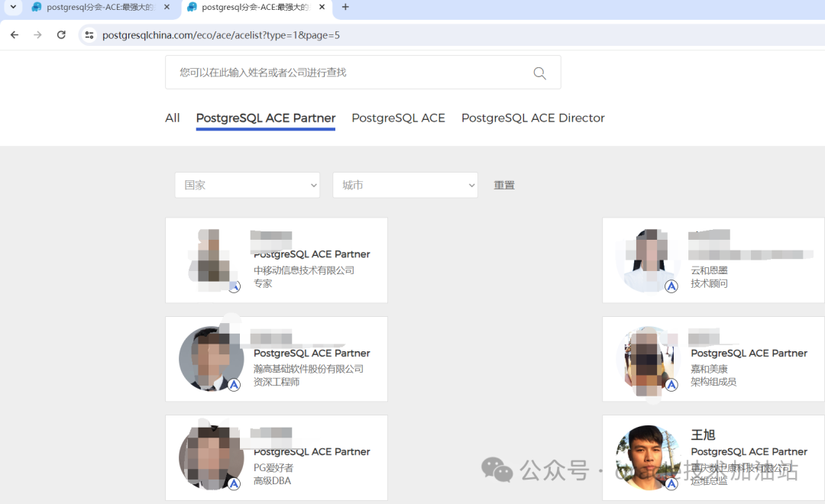Click the 云和恩墨 company text

pyautogui.click(x=709, y=270)
